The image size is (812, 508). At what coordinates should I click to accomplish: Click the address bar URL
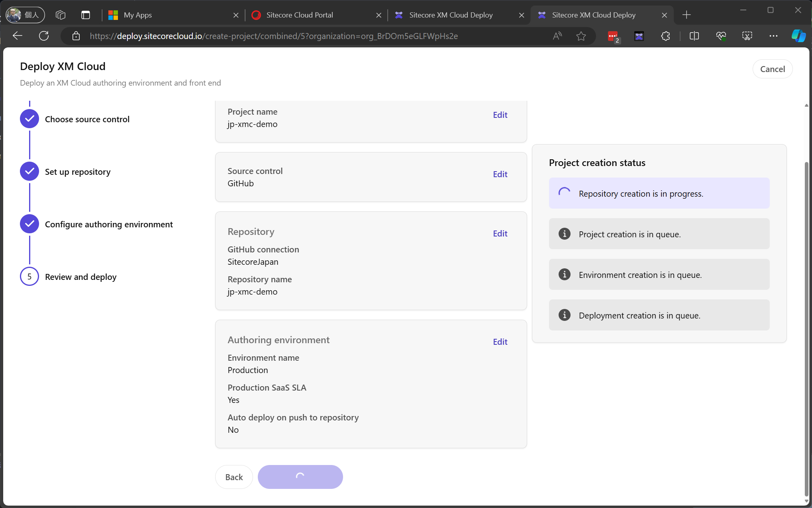pos(274,36)
